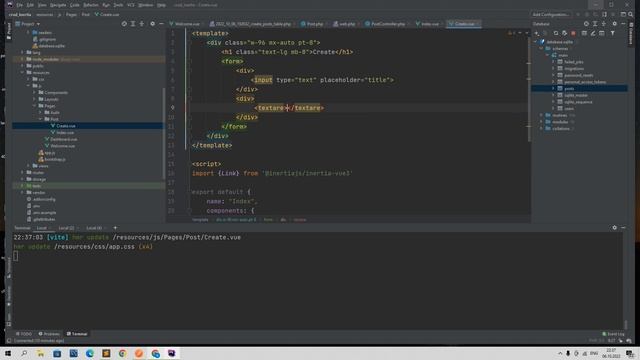Click the crud_inertia breadcrumb in navigation bar
Screen dimensions: 640x360
tap(20, 14)
